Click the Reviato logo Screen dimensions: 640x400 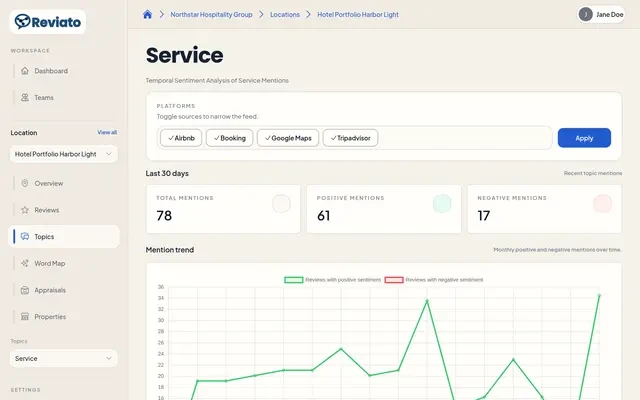(x=49, y=22)
